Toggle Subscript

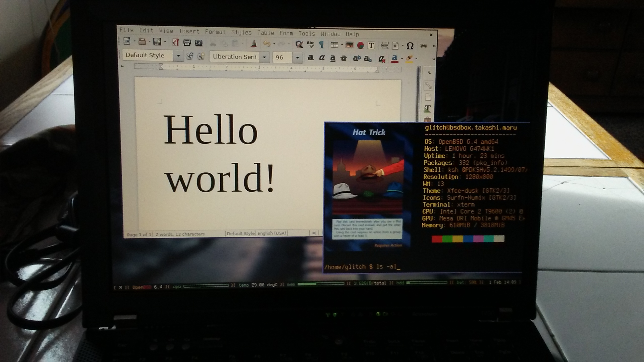pyautogui.click(x=368, y=59)
